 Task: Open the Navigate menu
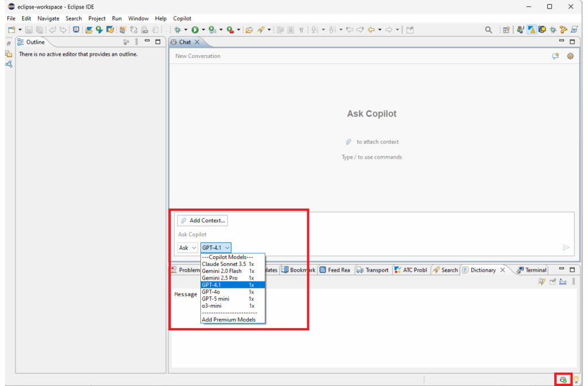48,18
